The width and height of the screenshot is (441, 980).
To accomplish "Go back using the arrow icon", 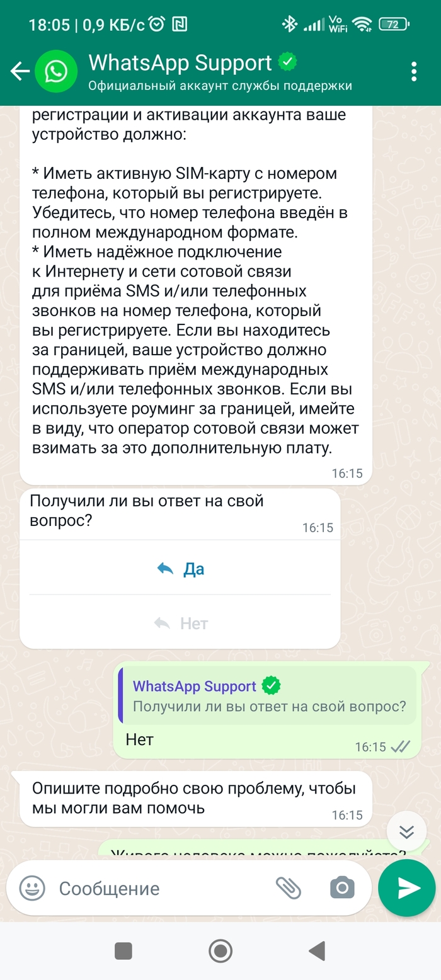I will 20,71.
